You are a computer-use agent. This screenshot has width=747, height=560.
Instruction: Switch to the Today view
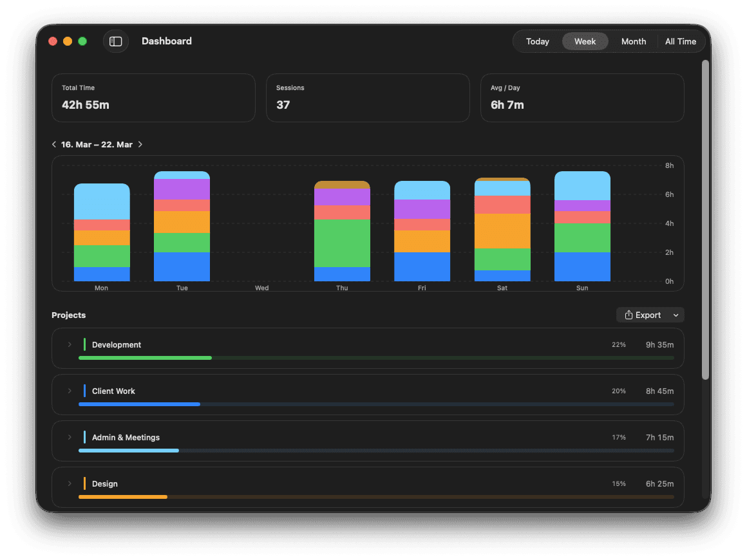point(537,41)
